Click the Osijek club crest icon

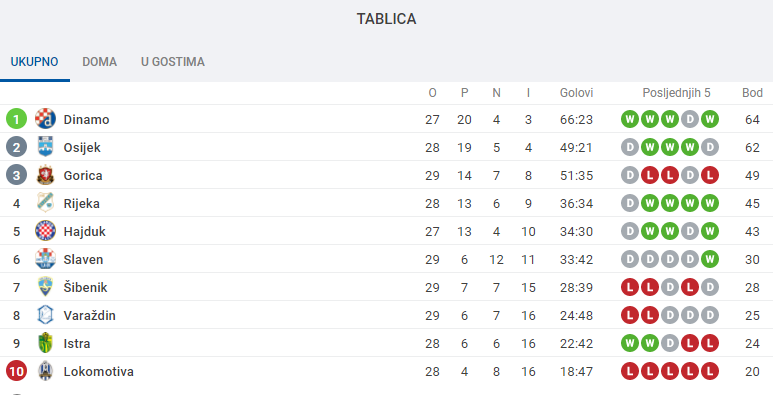45,147
